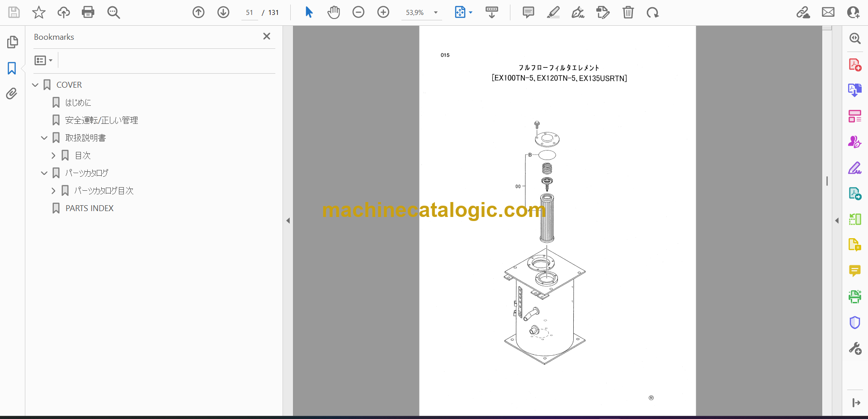Open the Organize Pages tool

click(855, 116)
